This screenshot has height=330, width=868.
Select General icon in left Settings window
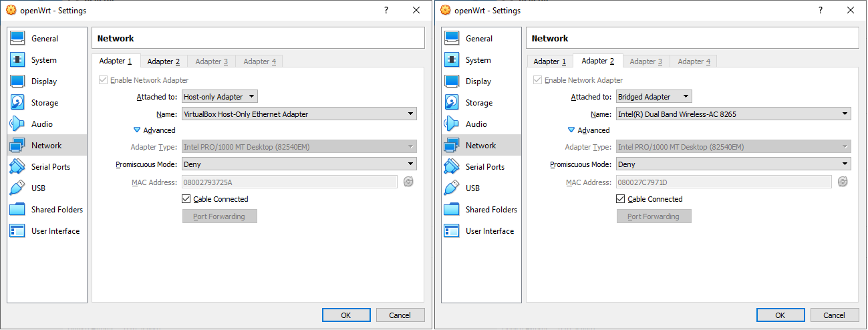click(x=18, y=39)
